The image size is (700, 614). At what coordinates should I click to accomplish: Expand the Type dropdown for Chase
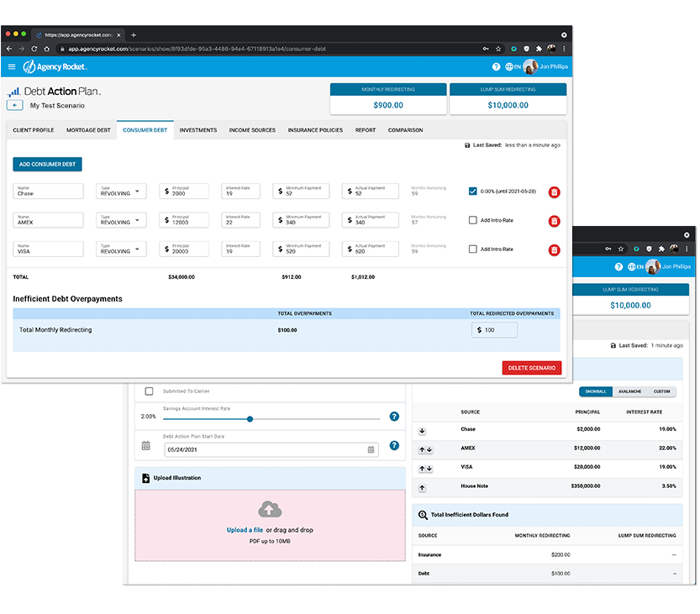(122, 192)
